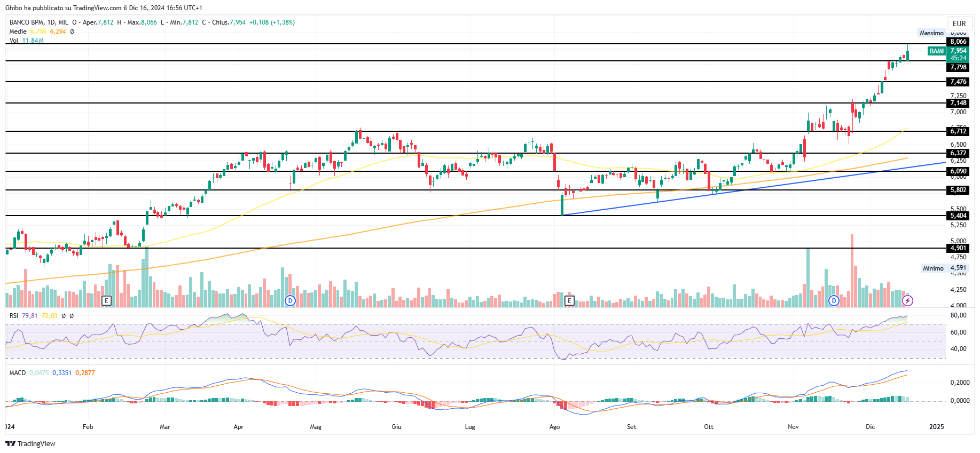Image resolution: width=980 pixels, height=453 pixels.
Task: Click the Ott label on time axis
Action: pos(709,427)
